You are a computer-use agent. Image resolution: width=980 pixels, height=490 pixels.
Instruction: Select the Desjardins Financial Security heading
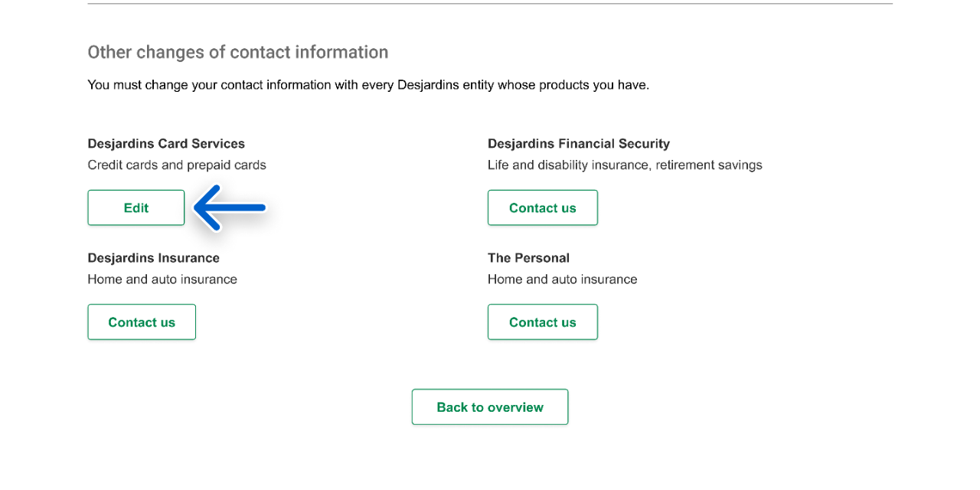pyautogui.click(x=578, y=144)
